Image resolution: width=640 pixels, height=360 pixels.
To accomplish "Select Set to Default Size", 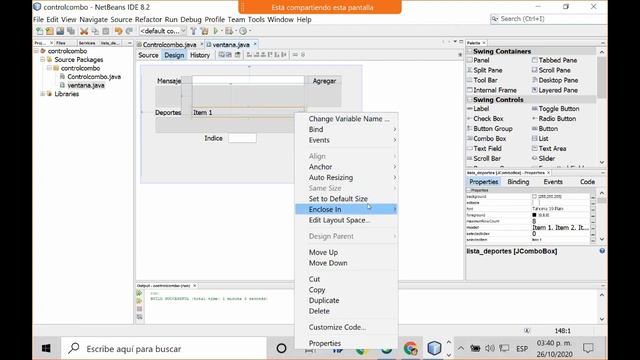I will (346, 198).
